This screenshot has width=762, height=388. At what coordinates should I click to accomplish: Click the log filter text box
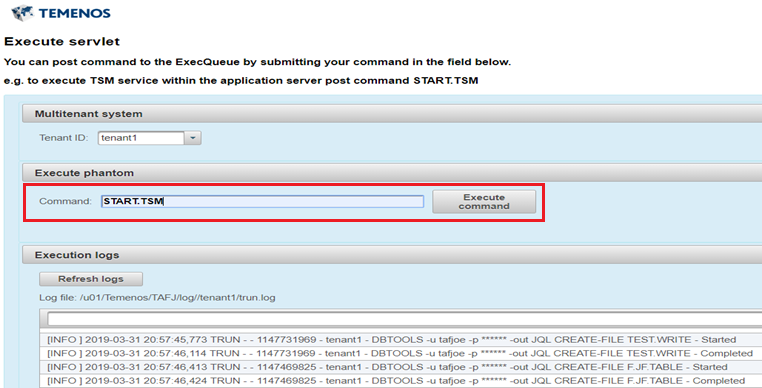404,319
